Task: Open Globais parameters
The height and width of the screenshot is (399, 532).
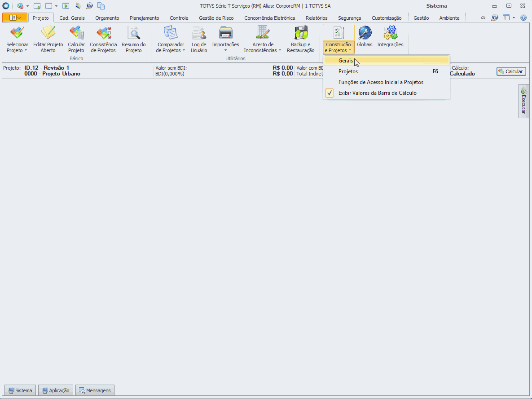Action: pos(365,37)
